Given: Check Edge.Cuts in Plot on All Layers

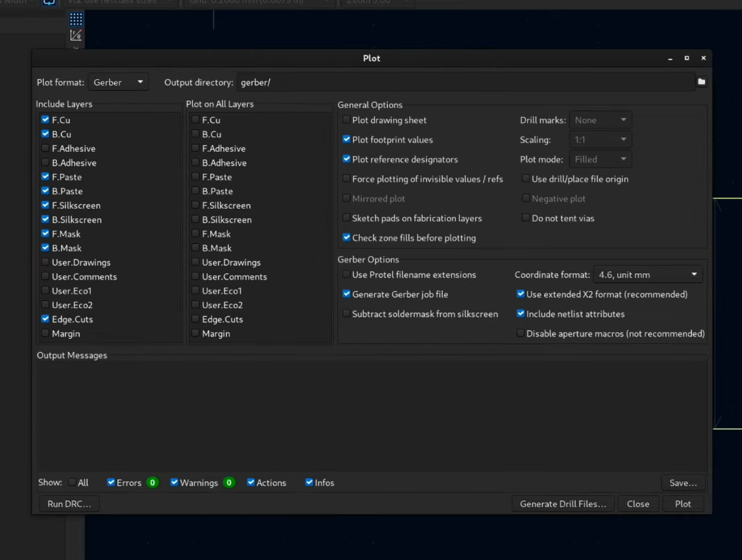Looking at the screenshot, I should pyautogui.click(x=196, y=319).
